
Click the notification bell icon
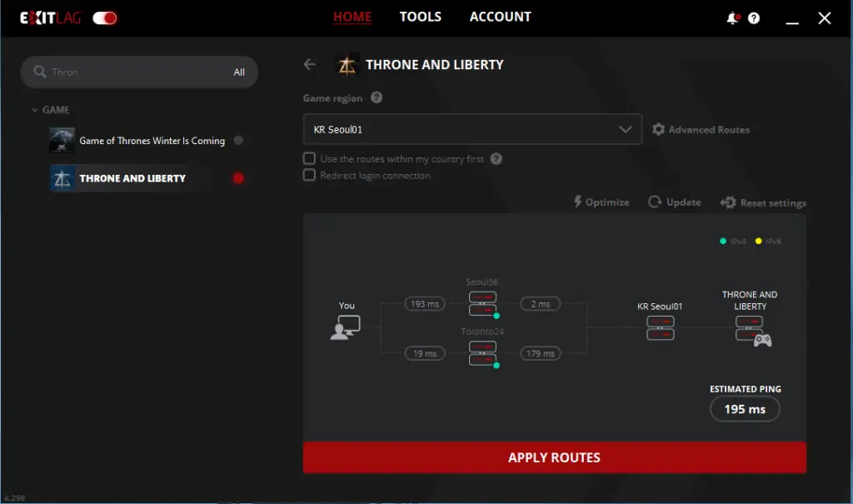pyautogui.click(x=733, y=18)
